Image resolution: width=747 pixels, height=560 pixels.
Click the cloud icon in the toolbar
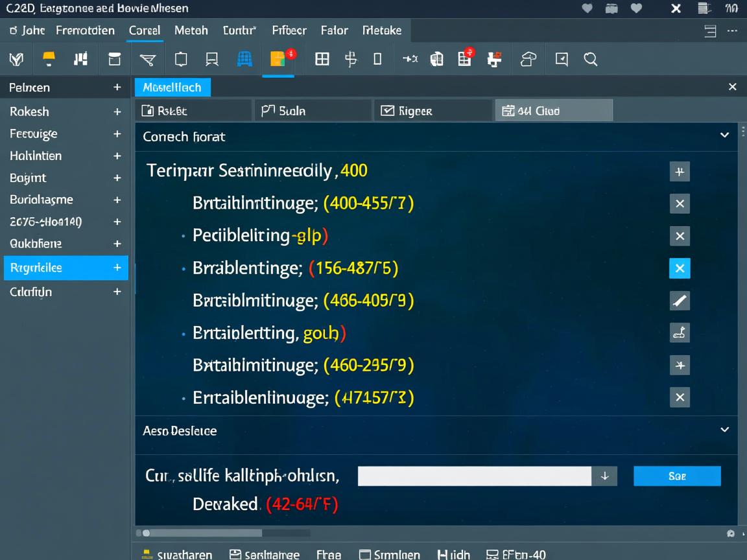coord(528,60)
